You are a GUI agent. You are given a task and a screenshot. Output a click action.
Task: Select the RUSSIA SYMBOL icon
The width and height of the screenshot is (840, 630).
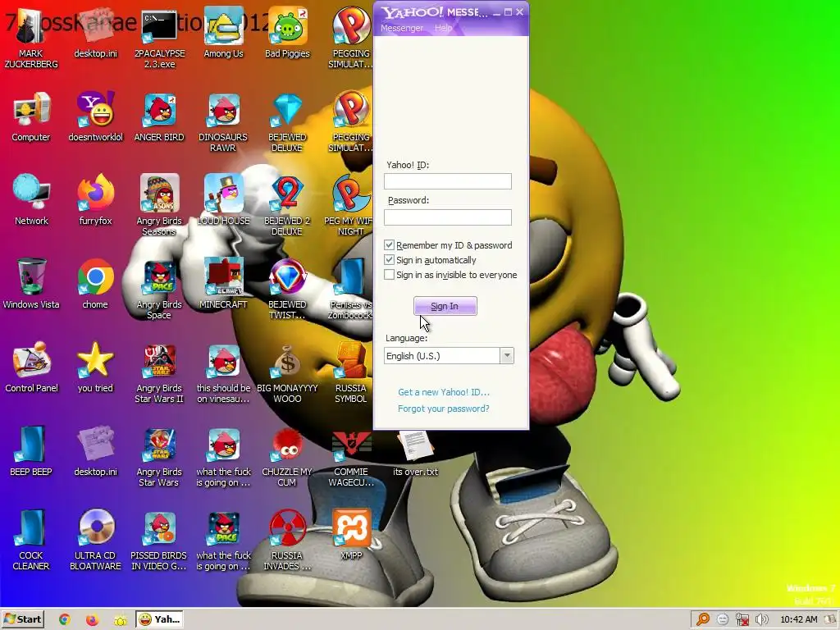[351, 373]
